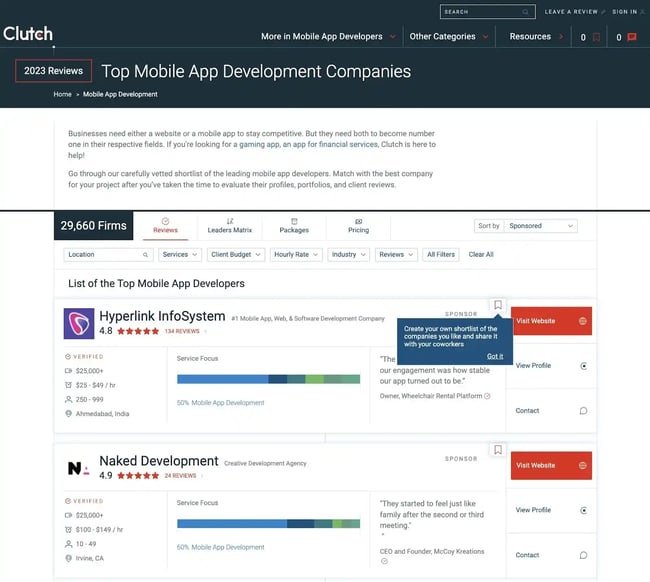Open the Pricing tab

358,225
